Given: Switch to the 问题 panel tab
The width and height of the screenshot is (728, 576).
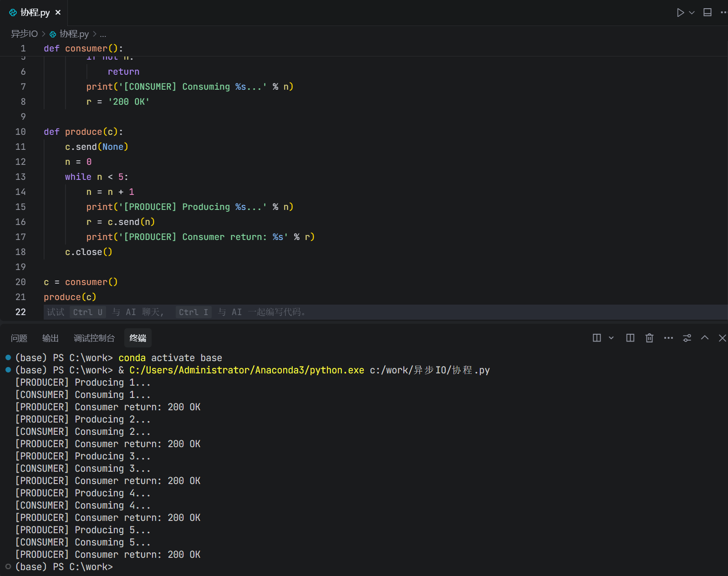Looking at the screenshot, I should tap(19, 338).
